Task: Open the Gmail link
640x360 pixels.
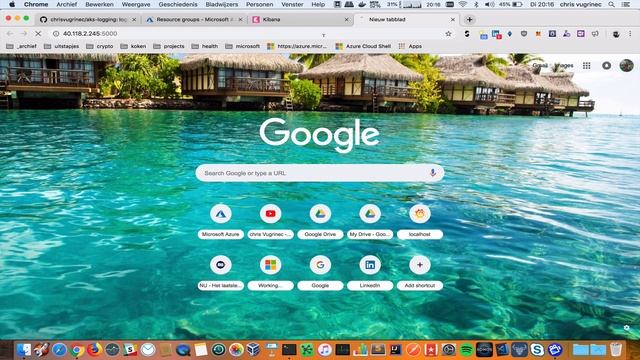Action: point(540,65)
